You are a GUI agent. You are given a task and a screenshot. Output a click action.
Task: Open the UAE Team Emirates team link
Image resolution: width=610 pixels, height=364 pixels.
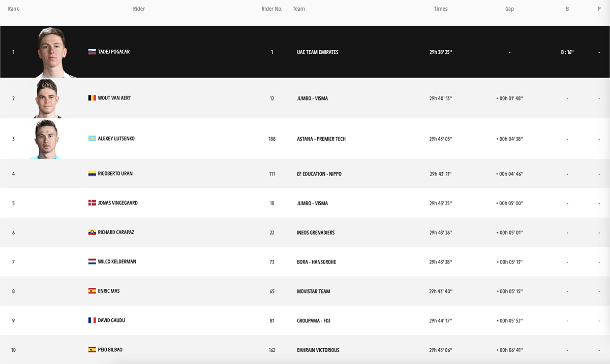point(318,52)
